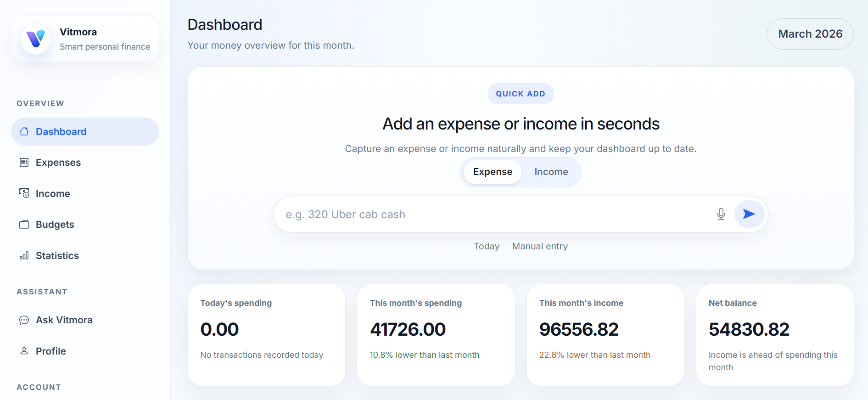Switch quick add to Income mode
Screen dimensions: 868x400
coord(551,172)
